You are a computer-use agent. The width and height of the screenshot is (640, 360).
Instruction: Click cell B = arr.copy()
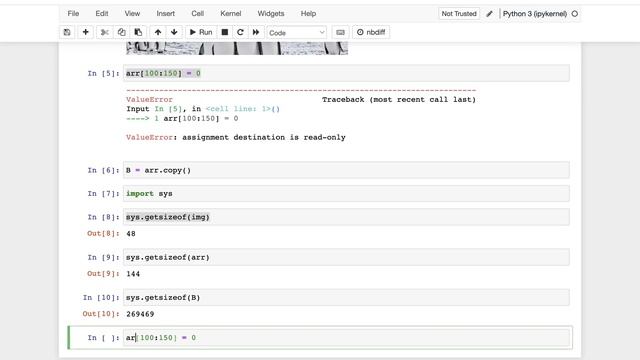coord(346,170)
